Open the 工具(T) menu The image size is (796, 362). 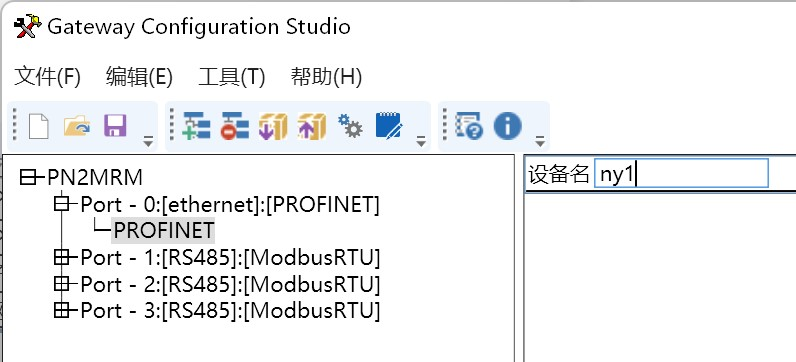(231, 77)
